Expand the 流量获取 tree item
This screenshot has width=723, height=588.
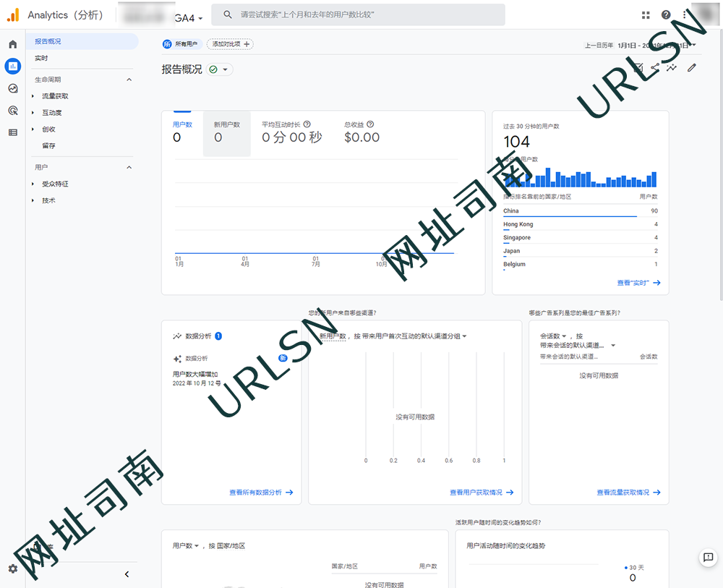pos(33,96)
